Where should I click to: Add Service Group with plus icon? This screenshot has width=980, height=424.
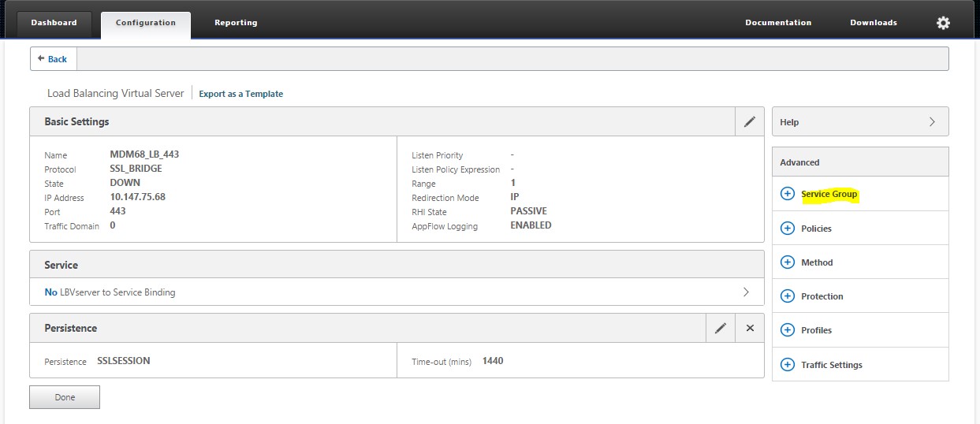pyautogui.click(x=787, y=194)
